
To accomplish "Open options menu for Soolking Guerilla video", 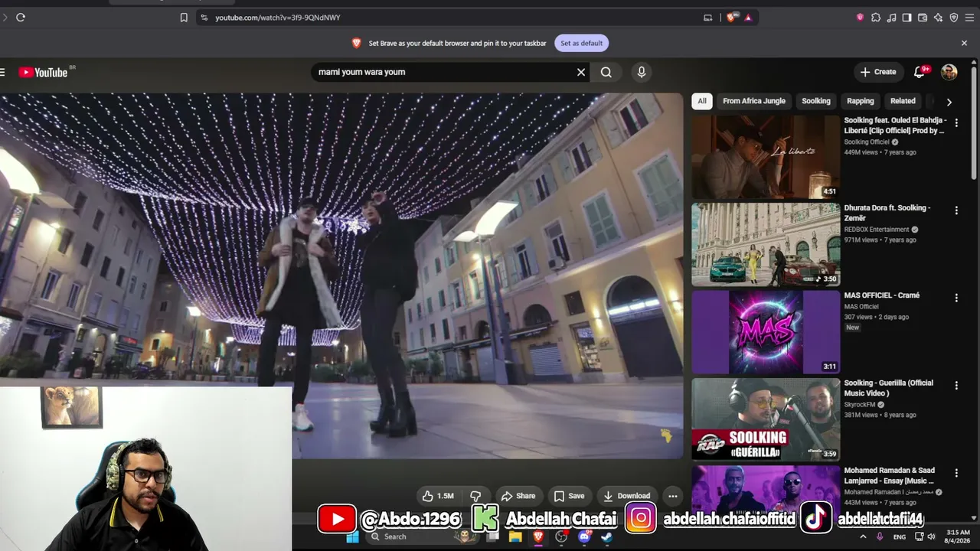I will [x=956, y=386].
